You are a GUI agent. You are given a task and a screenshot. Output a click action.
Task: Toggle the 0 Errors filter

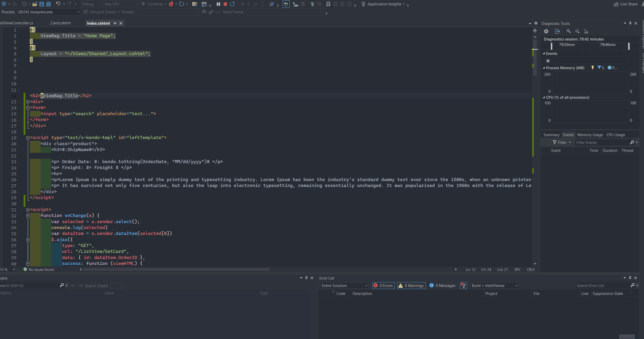coord(383,285)
